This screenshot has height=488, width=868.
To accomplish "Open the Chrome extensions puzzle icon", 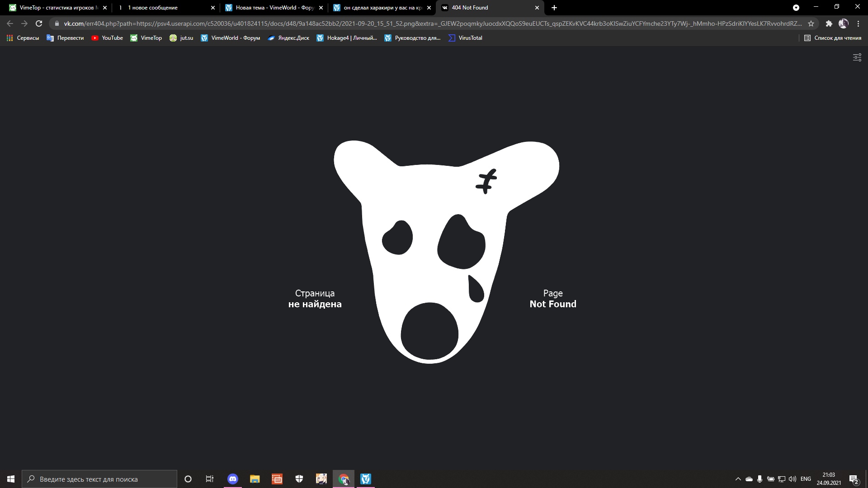I will (829, 23).
